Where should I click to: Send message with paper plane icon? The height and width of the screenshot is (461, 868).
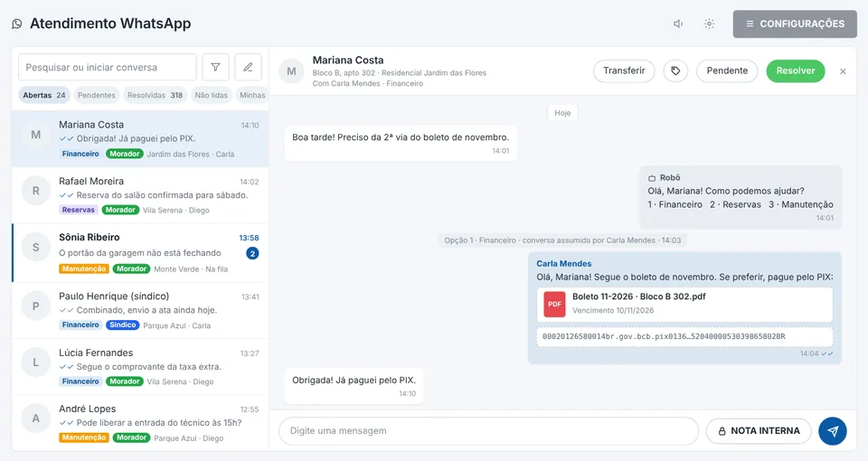pyautogui.click(x=833, y=430)
